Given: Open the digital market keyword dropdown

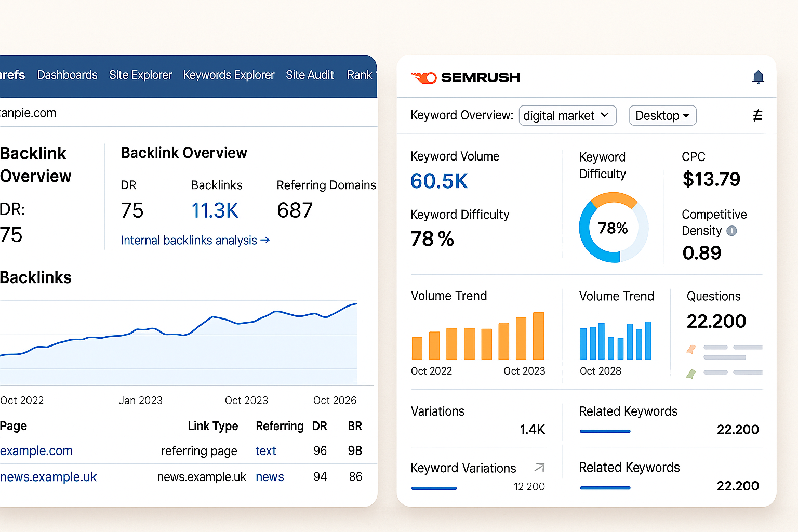Looking at the screenshot, I should tap(567, 115).
